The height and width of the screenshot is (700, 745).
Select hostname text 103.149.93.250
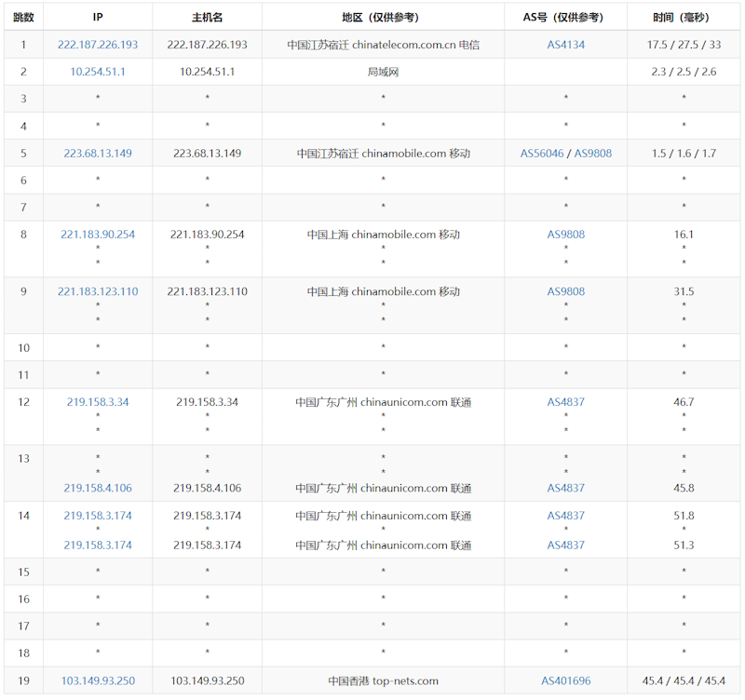(207, 680)
